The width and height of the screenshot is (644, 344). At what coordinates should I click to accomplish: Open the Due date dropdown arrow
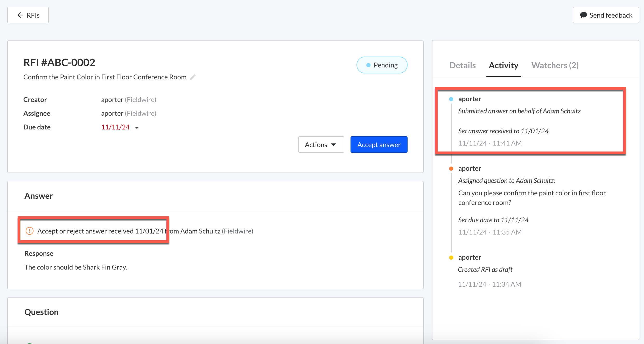137,127
